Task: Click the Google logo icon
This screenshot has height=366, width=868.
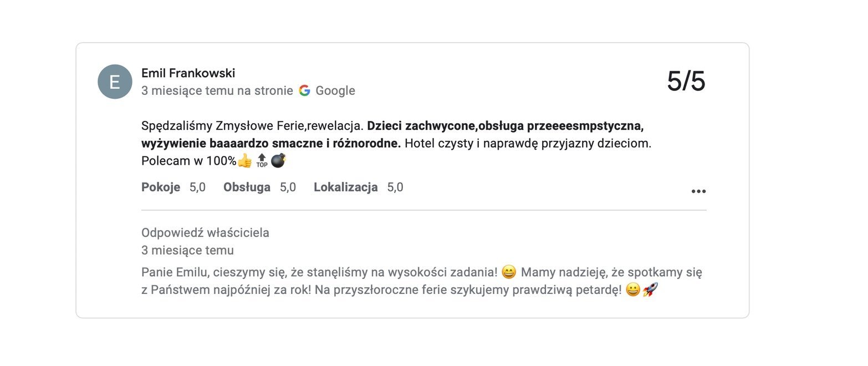Action: [x=304, y=90]
